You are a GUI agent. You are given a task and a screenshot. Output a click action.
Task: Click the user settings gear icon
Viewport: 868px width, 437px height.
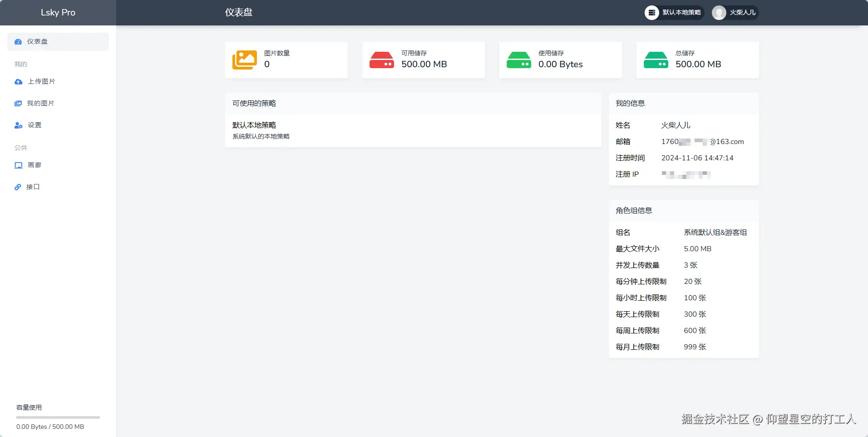(18, 125)
